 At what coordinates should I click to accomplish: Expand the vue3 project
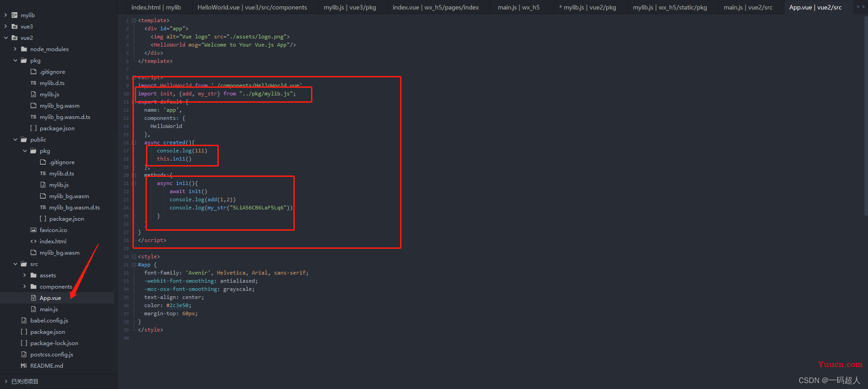6,26
